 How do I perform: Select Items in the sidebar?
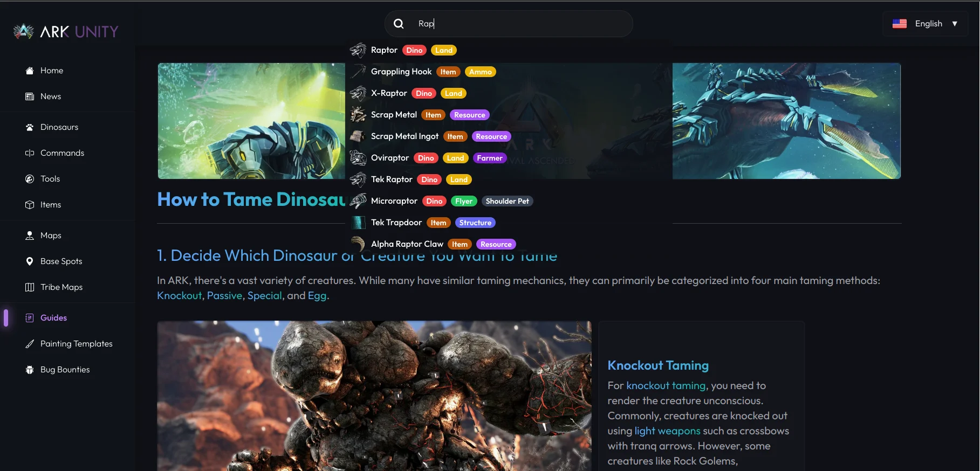51,205
